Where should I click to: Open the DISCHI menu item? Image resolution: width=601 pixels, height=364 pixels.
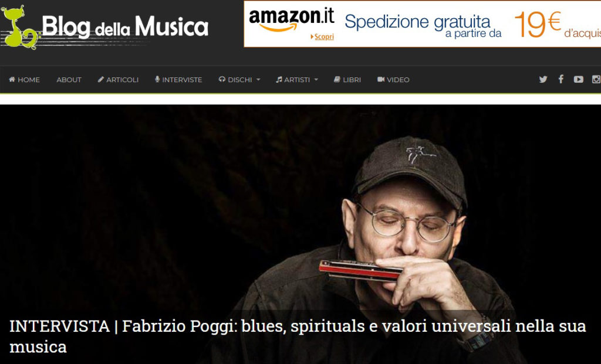coord(239,80)
